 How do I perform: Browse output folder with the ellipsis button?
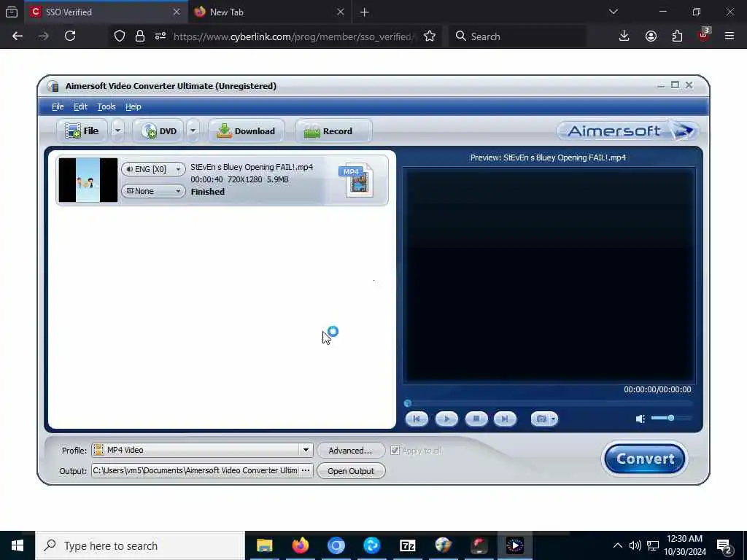click(x=306, y=470)
